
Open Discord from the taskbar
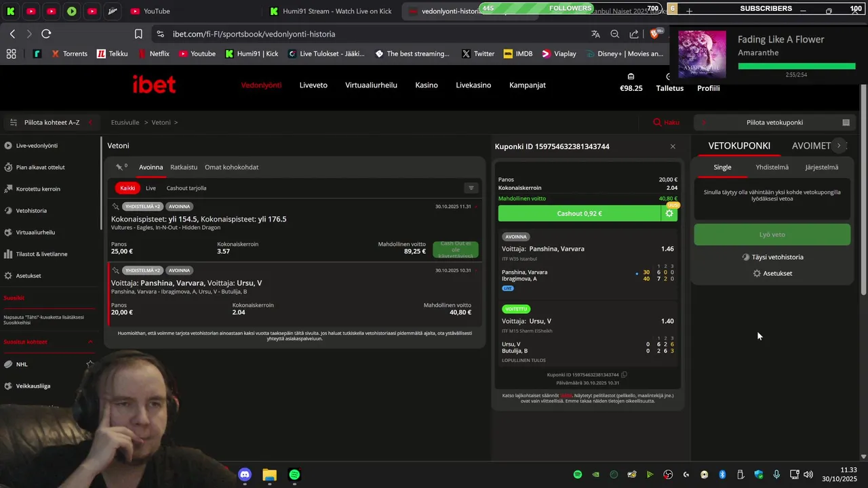coord(245,474)
